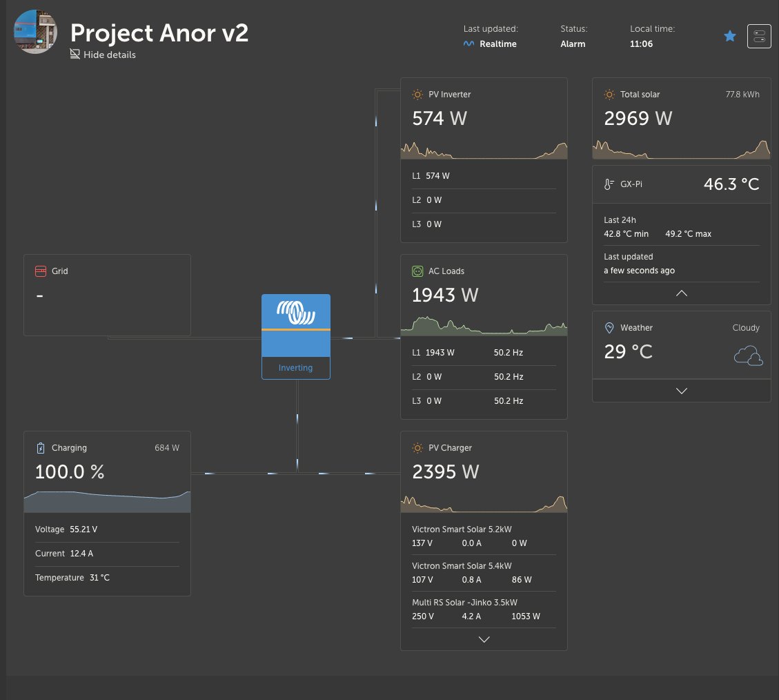Viewport: 779px width, 700px height.
Task: Click the 77.8 kWh total solar energy
Action: pyautogui.click(x=742, y=95)
